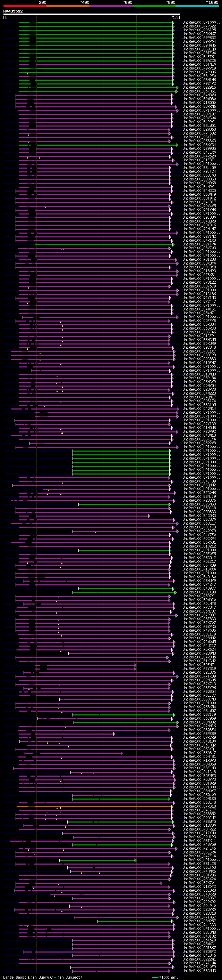
Task: Select the orange ~40% identity legend segment
Action: 68,6
